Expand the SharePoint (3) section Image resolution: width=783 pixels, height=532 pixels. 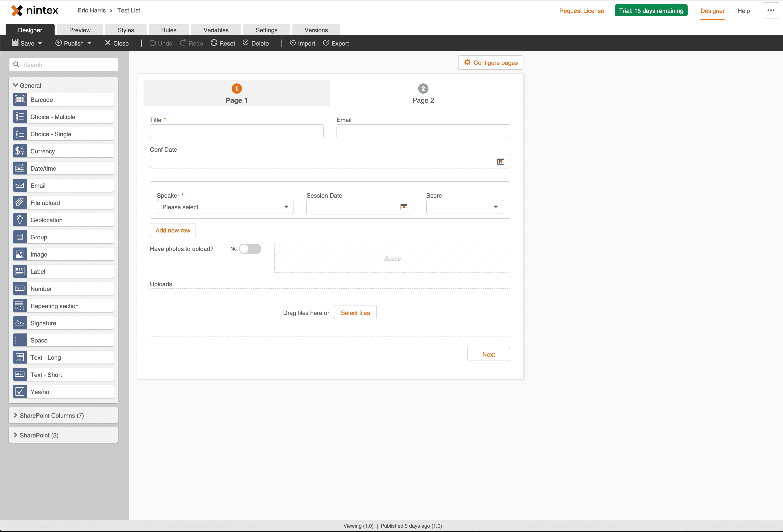point(63,435)
